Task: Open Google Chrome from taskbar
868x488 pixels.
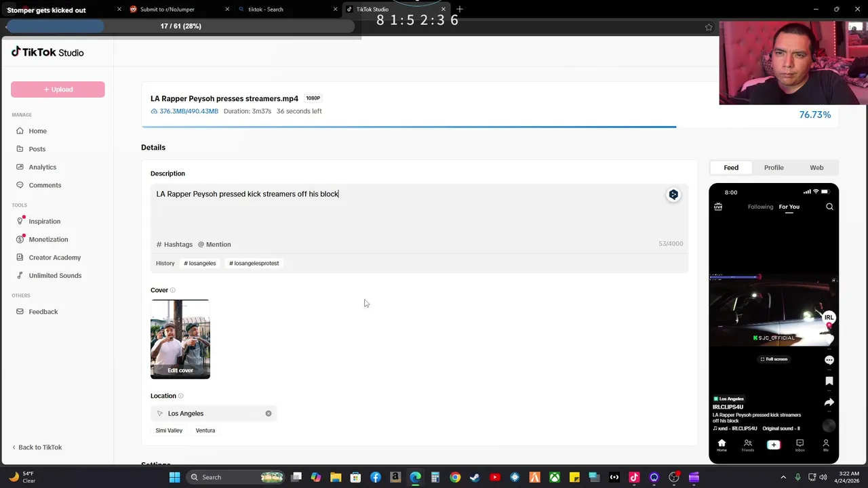Action: click(x=455, y=477)
